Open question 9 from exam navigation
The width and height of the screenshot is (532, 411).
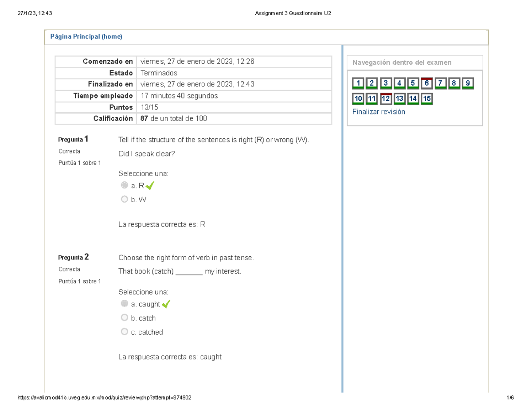click(467, 83)
